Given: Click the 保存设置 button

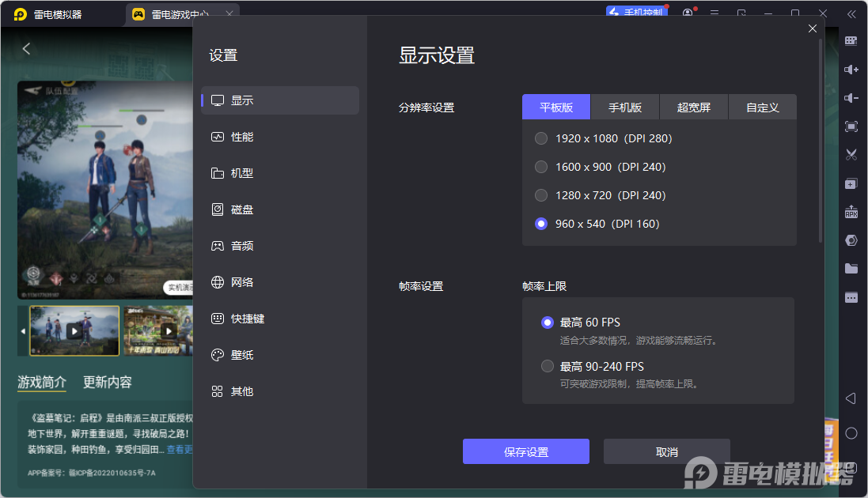Looking at the screenshot, I should [525, 451].
